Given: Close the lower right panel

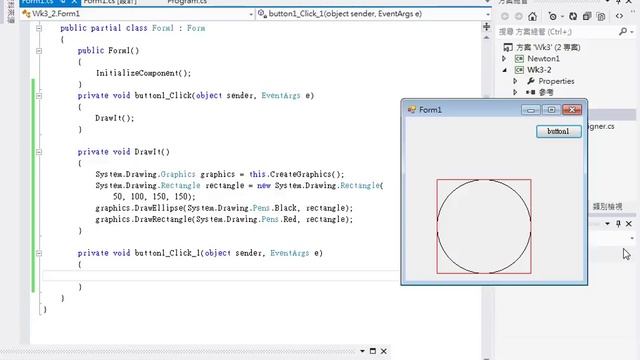Looking at the screenshot, I should (629, 224).
